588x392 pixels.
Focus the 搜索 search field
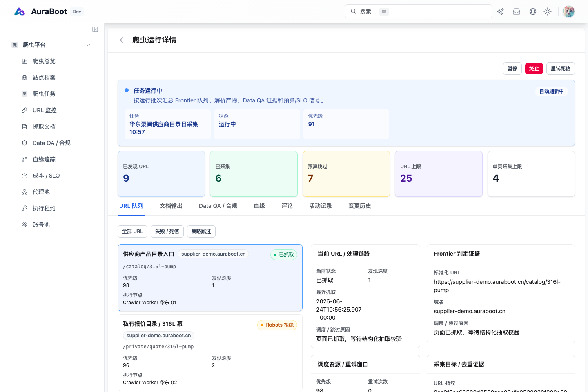[x=419, y=11]
